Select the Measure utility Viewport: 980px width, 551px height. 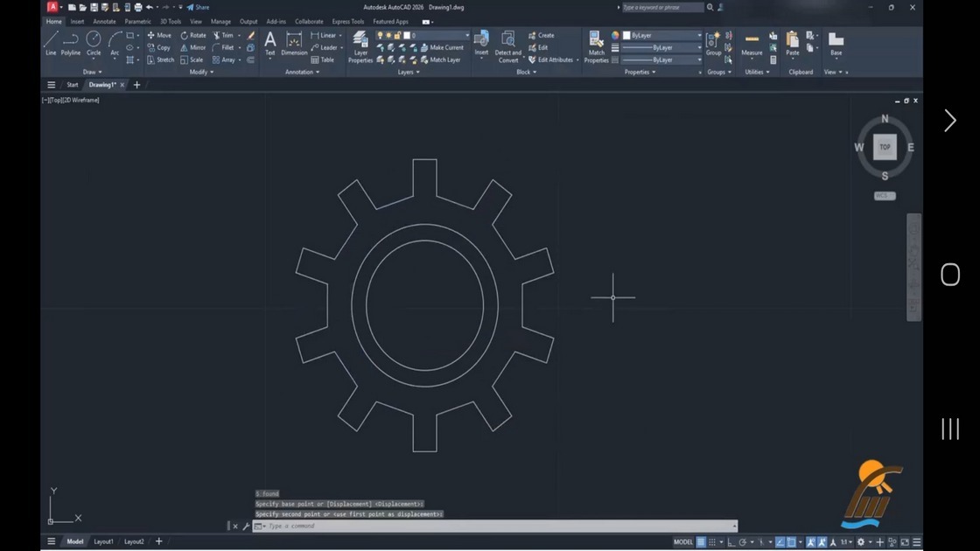[752, 45]
